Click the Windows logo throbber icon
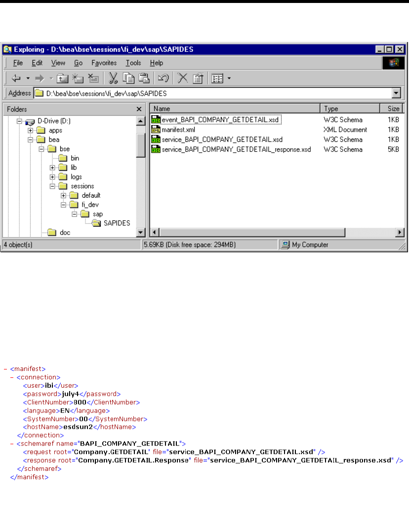The image size is (409, 532). [x=393, y=63]
